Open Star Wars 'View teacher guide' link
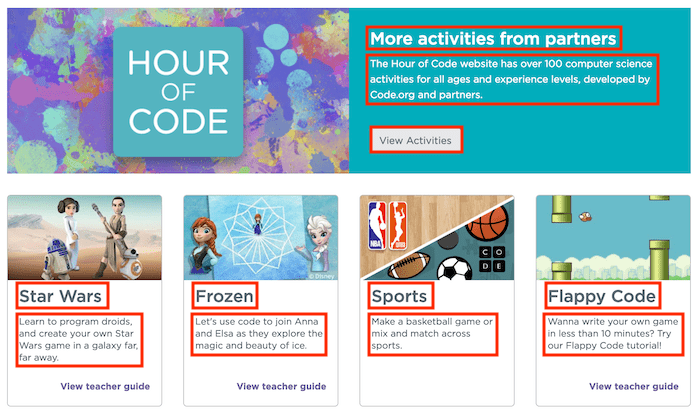Viewport: 700px width, 415px height. coord(105,386)
